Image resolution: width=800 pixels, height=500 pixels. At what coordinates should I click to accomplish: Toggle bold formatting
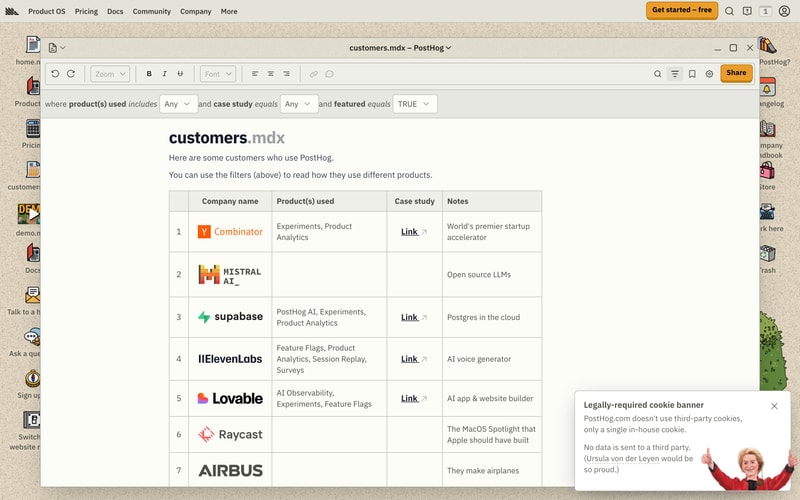click(149, 74)
